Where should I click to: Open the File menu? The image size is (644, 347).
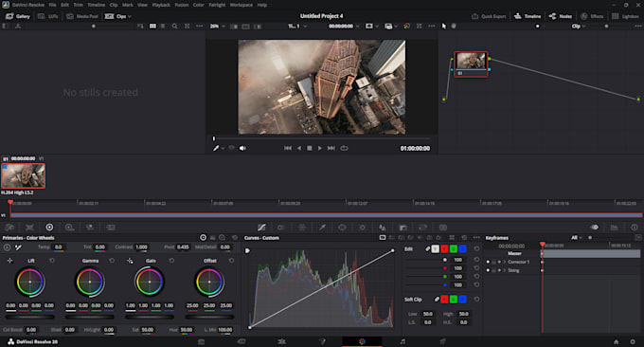point(53,5)
